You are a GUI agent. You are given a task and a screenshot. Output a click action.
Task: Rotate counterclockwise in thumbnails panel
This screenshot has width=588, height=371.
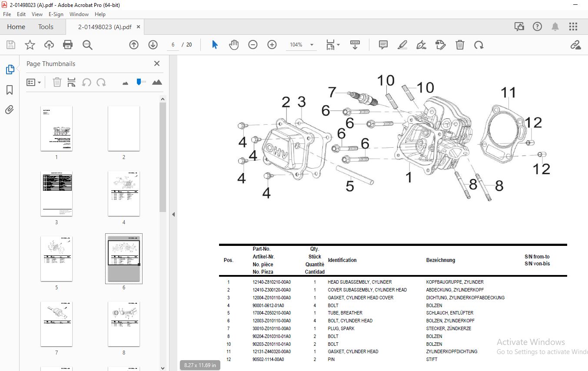tap(86, 82)
